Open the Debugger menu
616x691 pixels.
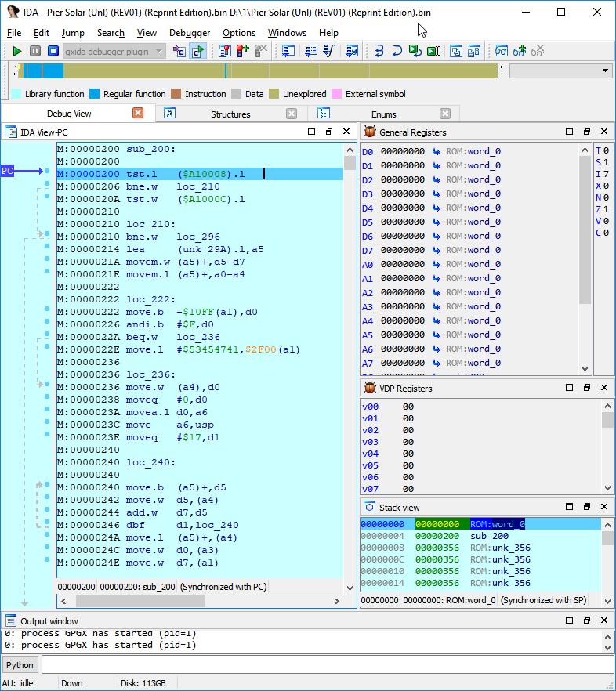click(189, 33)
